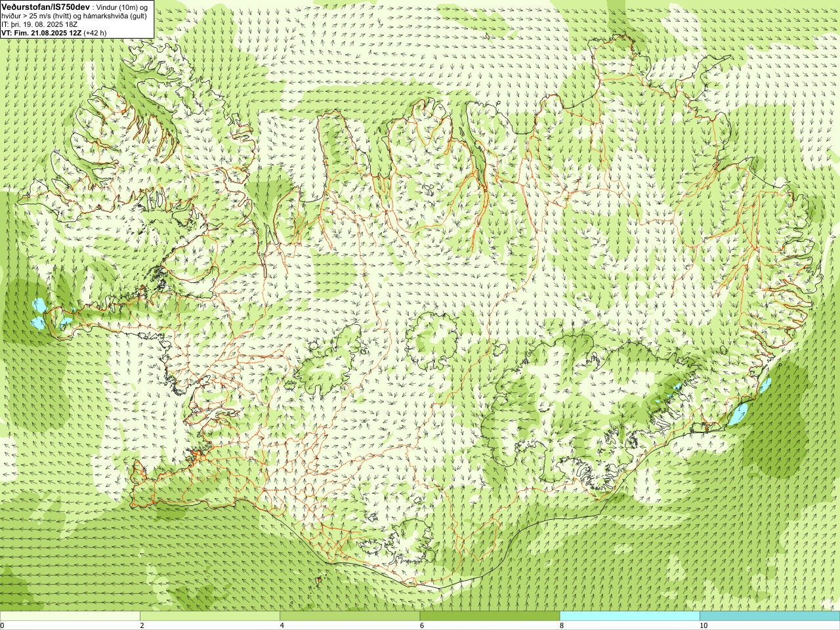Click the legend scale label '8'
The image size is (840, 630).
(562, 625)
